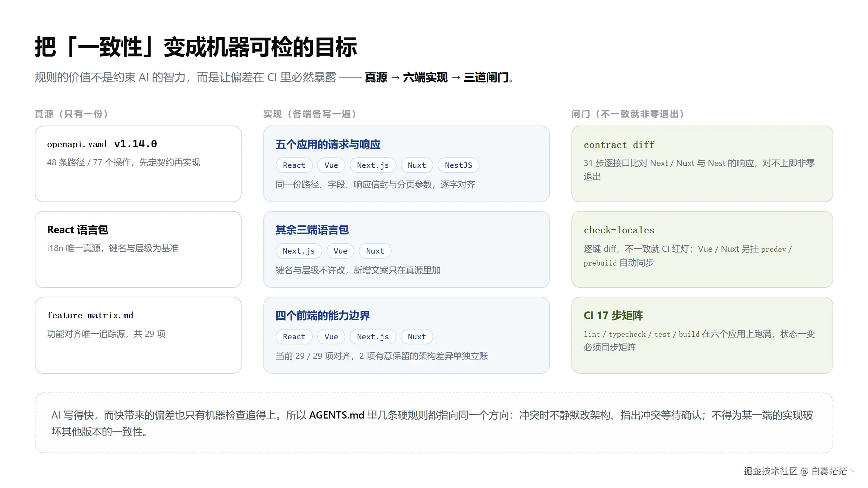The width and height of the screenshot is (868, 488).
Task: Click the check-locales card title
Action: [x=619, y=230]
